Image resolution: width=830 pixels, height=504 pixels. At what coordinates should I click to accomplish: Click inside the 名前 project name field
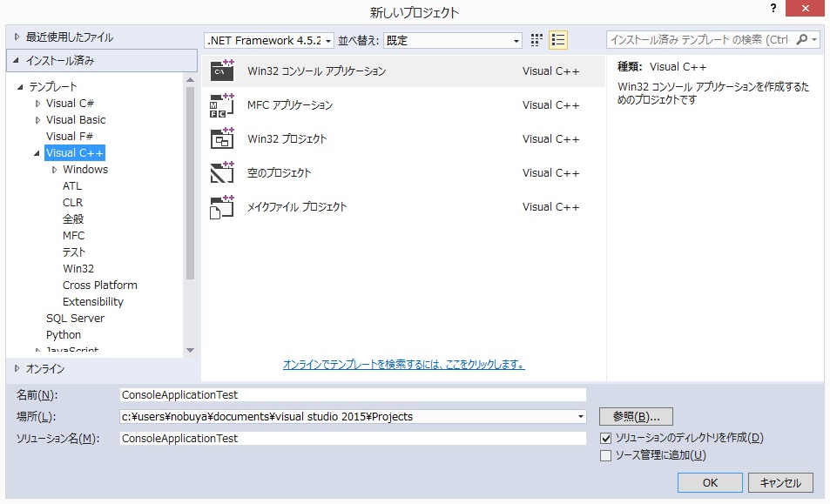point(348,394)
